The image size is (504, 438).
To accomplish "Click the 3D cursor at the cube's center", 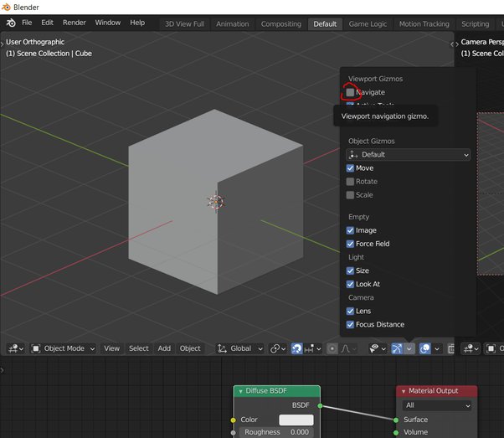I will click(x=216, y=202).
